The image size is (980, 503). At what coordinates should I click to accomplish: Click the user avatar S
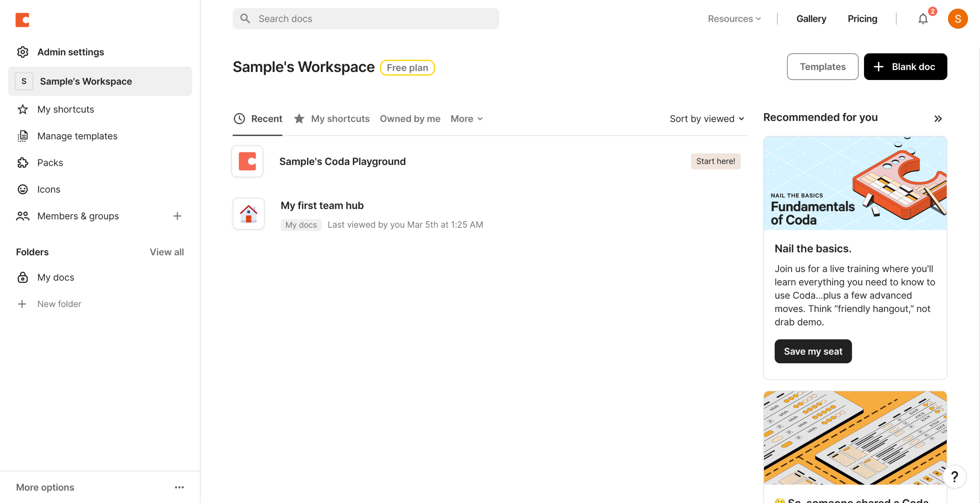coord(957,19)
